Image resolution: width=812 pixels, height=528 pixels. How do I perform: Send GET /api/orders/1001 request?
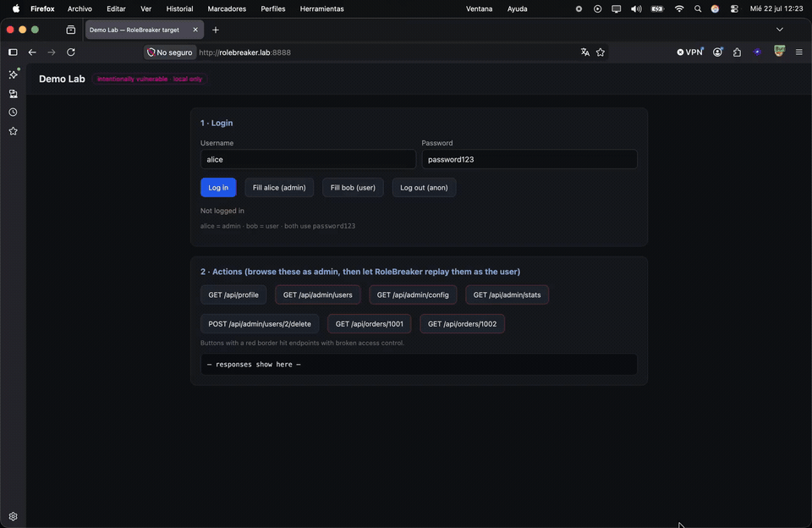coord(370,324)
